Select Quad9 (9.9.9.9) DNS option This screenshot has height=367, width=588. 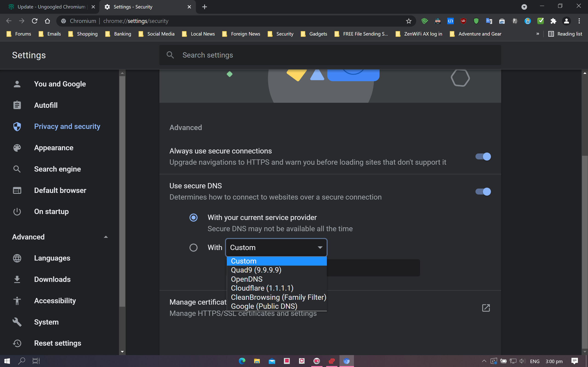[x=256, y=270]
